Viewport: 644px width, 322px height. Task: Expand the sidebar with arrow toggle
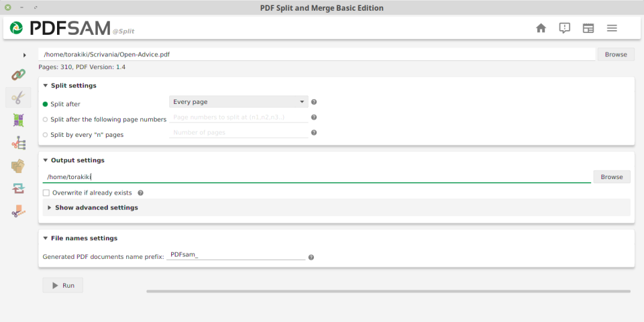pos(25,55)
